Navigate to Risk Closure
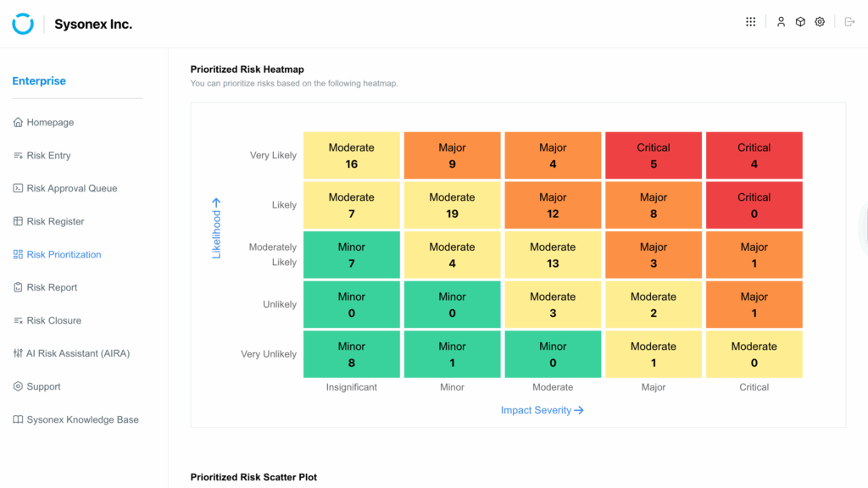 point(53,320)
